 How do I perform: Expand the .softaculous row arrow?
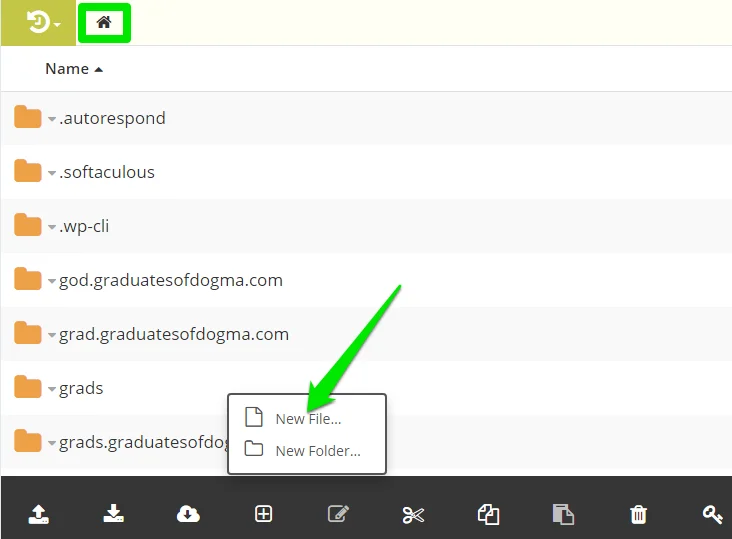(x=52, y=174)
